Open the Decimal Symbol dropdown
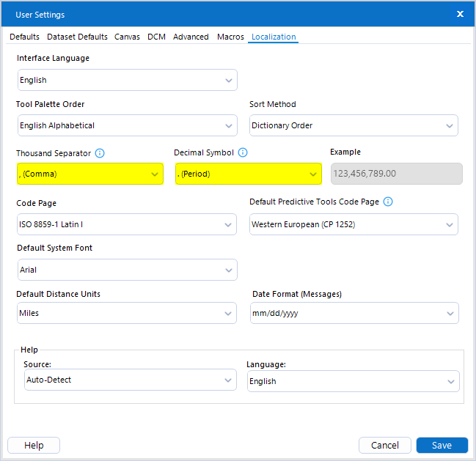Screen dimensions: 476x461 click(249, 174)
